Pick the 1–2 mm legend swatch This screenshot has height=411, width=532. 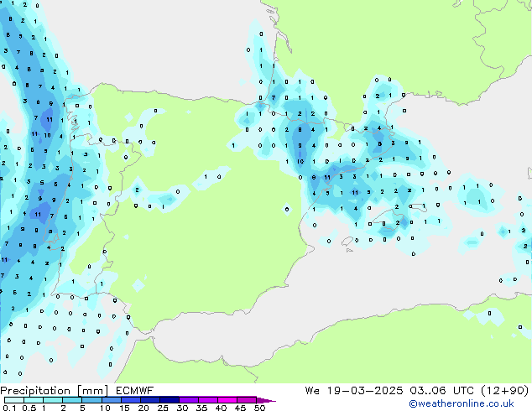click(53, 400)
